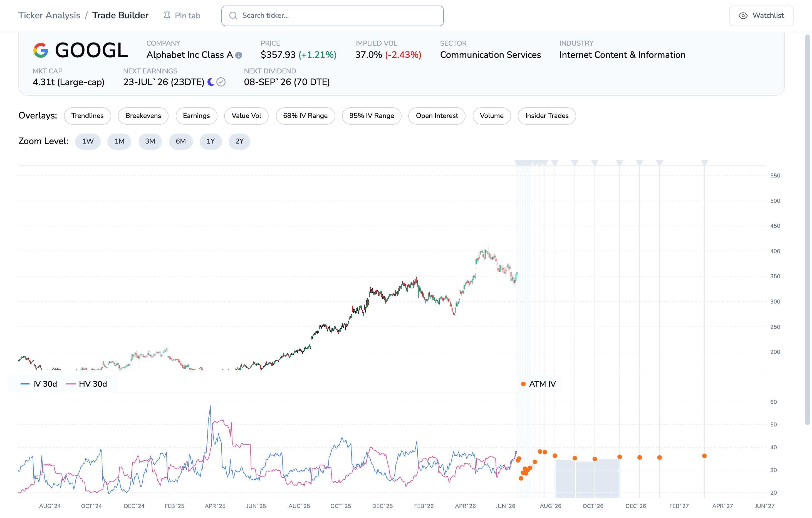Click the price value $357.93

click(278, 55)
